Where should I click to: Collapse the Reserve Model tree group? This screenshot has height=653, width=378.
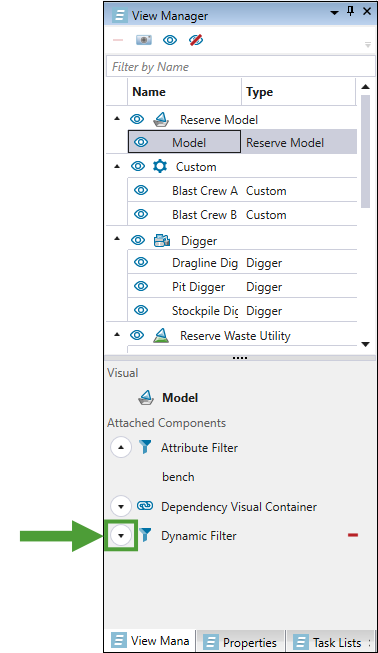tap(117, 119)
